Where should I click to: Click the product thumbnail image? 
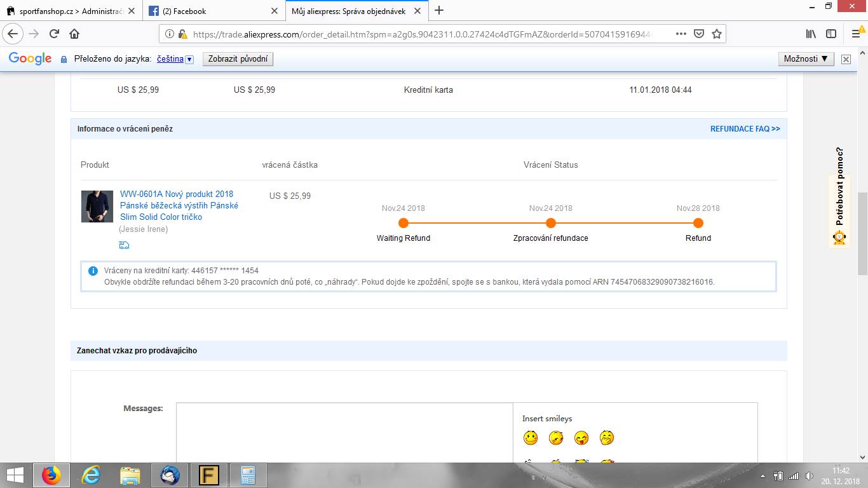97,207
